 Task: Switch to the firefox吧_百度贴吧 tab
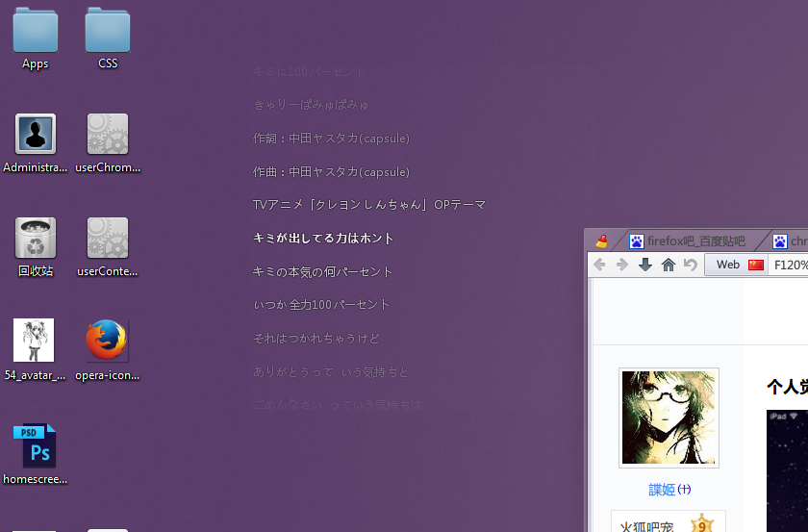pos(689,241)
